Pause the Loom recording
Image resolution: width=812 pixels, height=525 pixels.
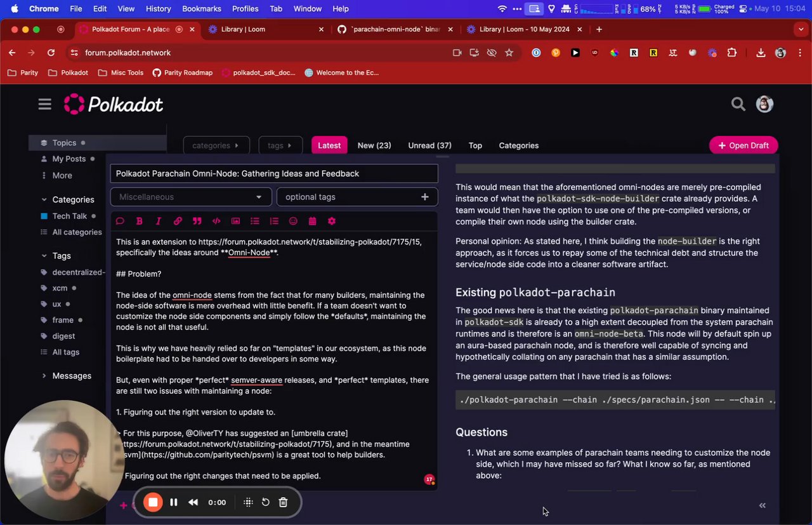(x=173, y=502)
